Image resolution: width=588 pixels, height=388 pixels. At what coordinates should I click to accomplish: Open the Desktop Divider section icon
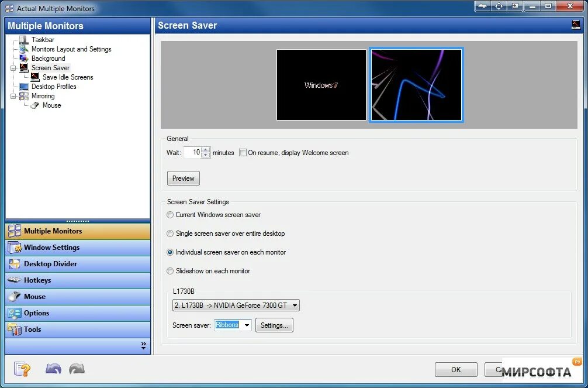click(15, 264)
